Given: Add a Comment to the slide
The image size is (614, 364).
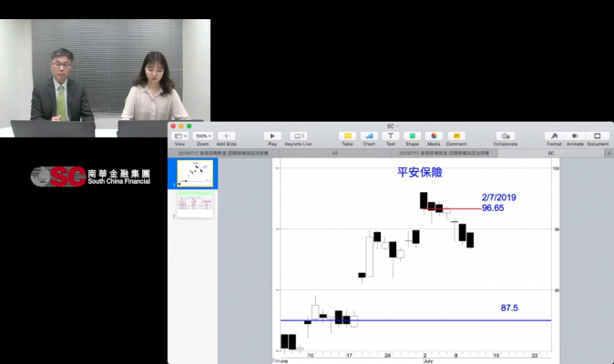Looking at the screenshot, I should [455, 136].
